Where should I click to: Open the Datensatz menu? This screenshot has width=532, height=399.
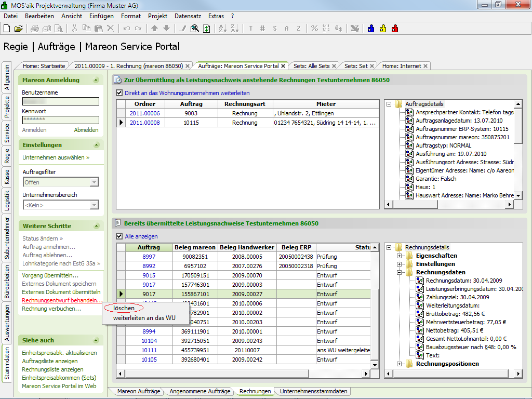point(188,16)
